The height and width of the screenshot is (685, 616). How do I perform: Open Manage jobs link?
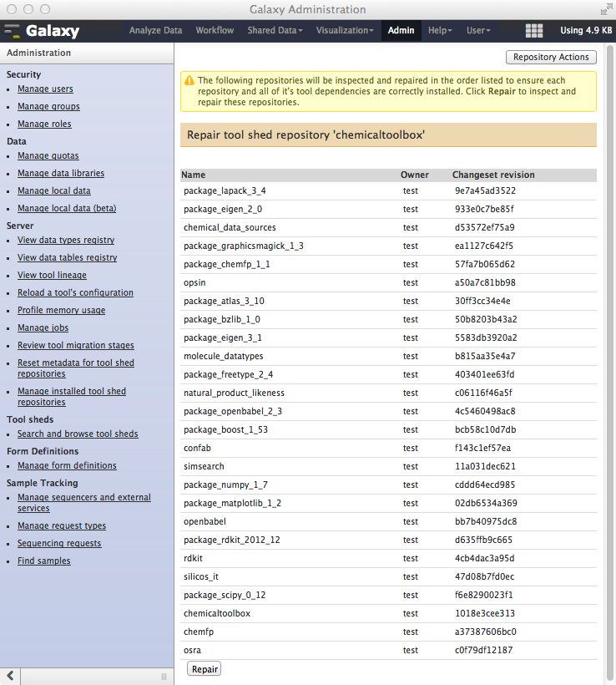pos(43,327)
